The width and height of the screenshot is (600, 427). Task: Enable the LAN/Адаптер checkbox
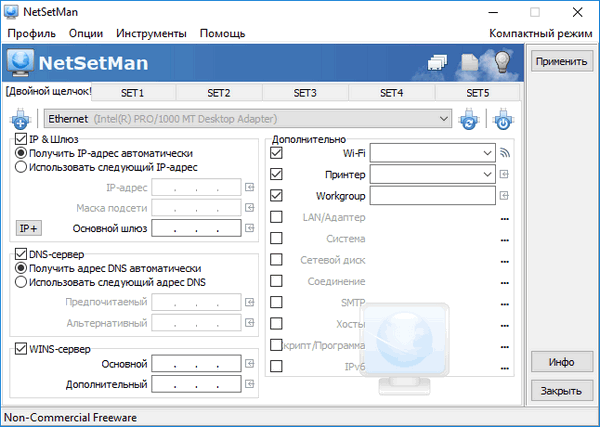pos(276,217)
